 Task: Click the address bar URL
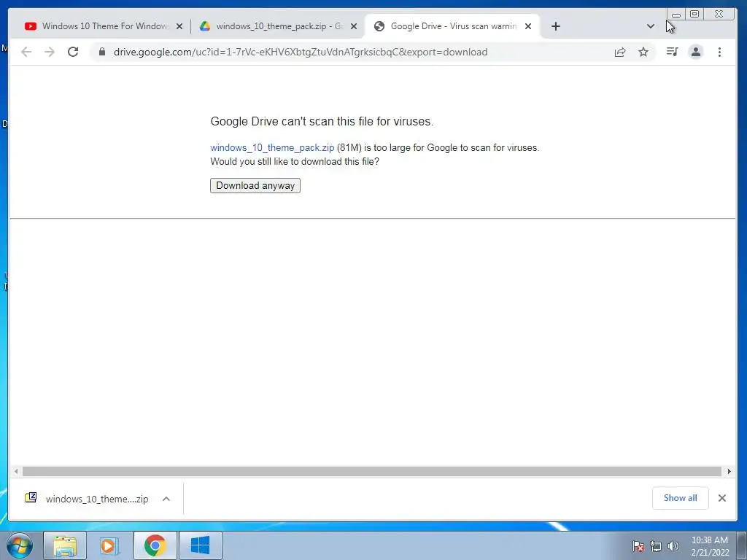300,52
